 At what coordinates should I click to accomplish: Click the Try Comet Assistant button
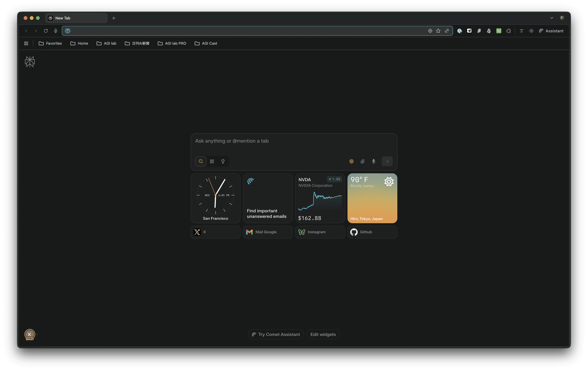pos(276,334)
